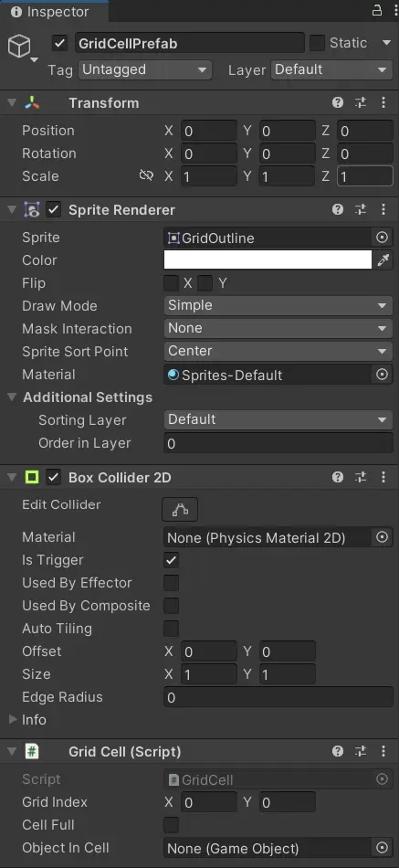Open the Sprite GridOutline object picker circle
Viewport: 399px width, 868px height.
point(382,238)
